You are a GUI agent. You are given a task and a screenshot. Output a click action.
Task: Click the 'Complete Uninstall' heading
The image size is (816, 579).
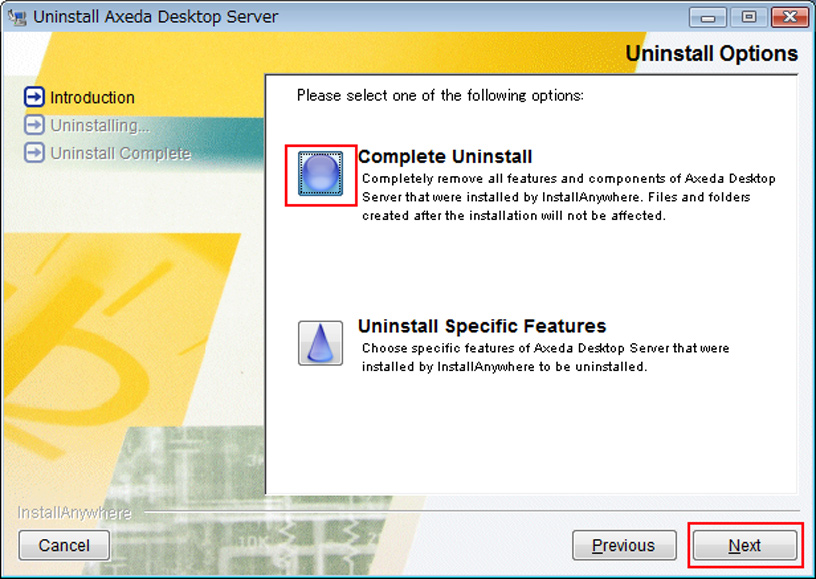pyautogui.click(x=445, y=157)
